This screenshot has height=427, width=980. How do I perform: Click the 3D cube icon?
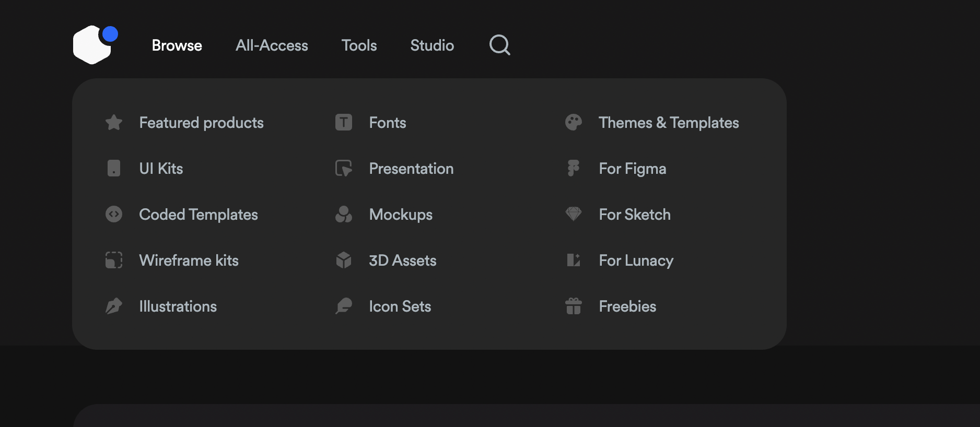343,260
